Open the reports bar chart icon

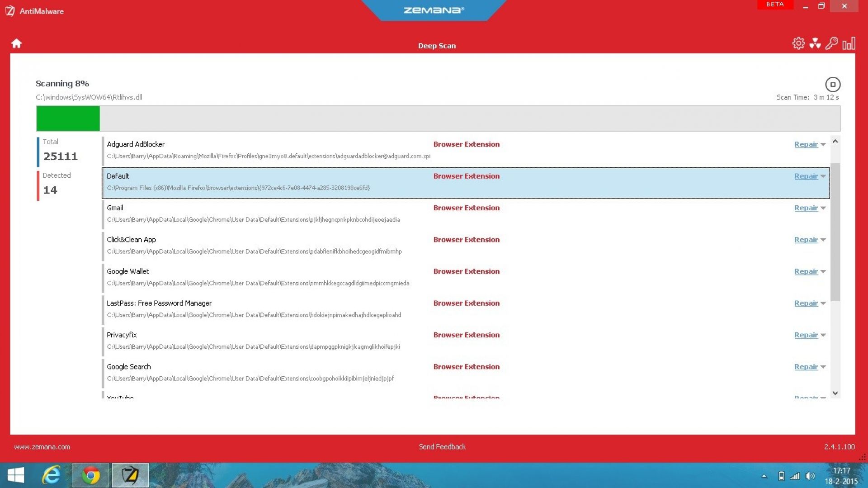coord(849,43)
